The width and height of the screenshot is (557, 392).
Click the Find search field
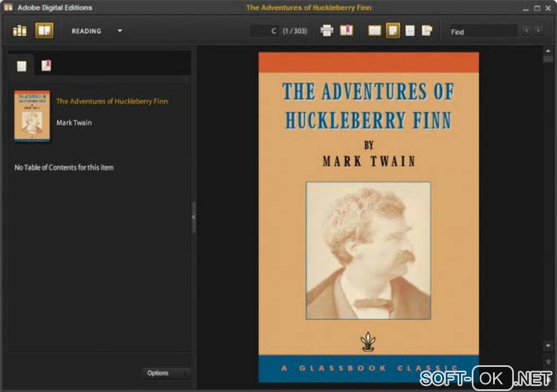(483, 32)
